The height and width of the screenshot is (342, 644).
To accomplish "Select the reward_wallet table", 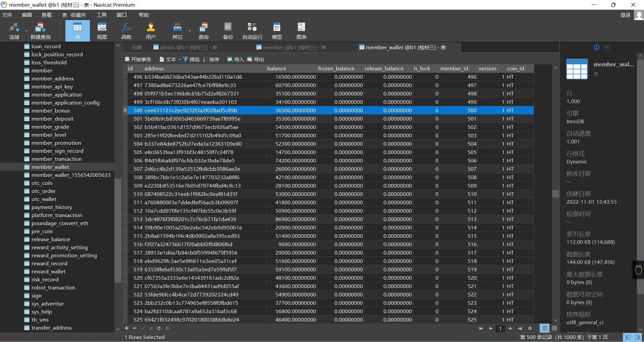I will [49, 271].
